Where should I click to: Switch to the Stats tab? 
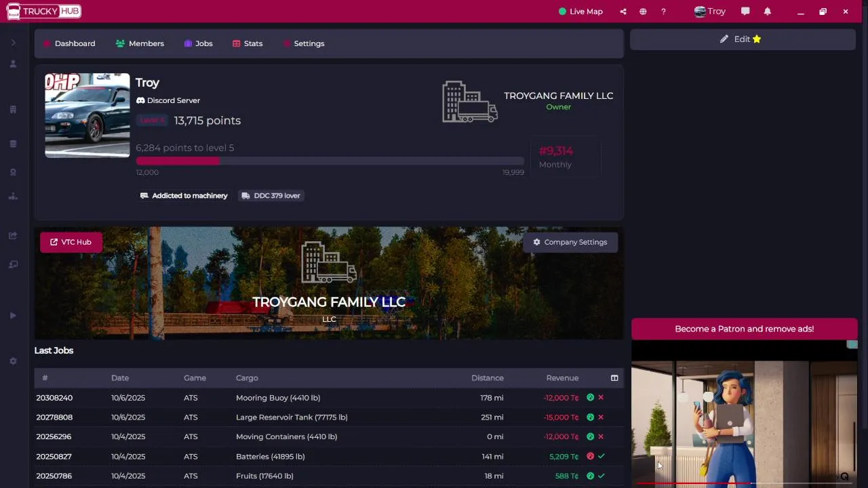click(x=248, y=43)
